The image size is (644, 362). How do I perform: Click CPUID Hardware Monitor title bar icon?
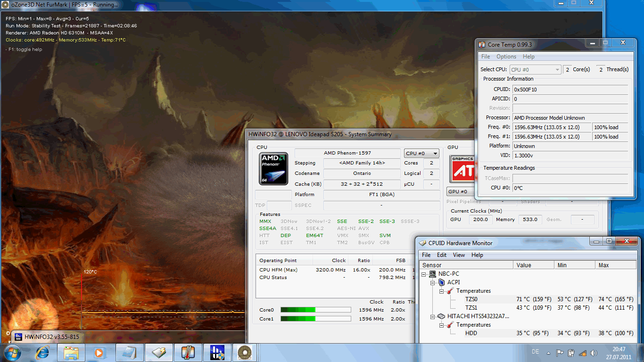coord(422,243)
